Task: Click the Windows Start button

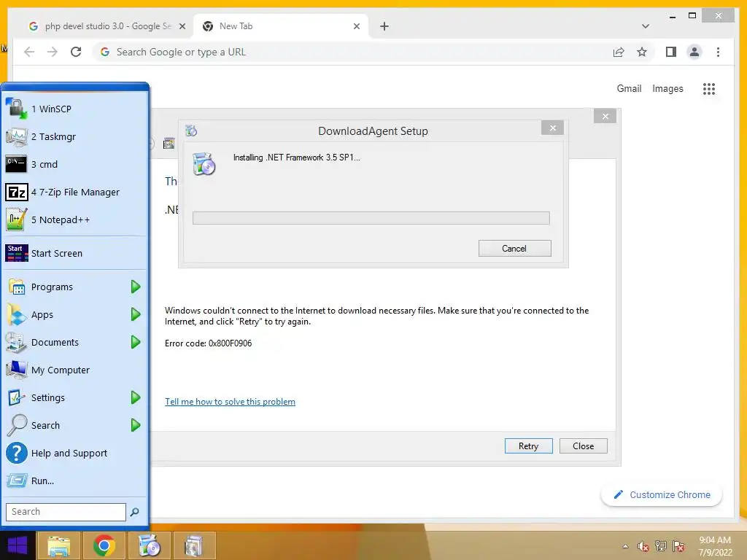Action: pos(18,545)
